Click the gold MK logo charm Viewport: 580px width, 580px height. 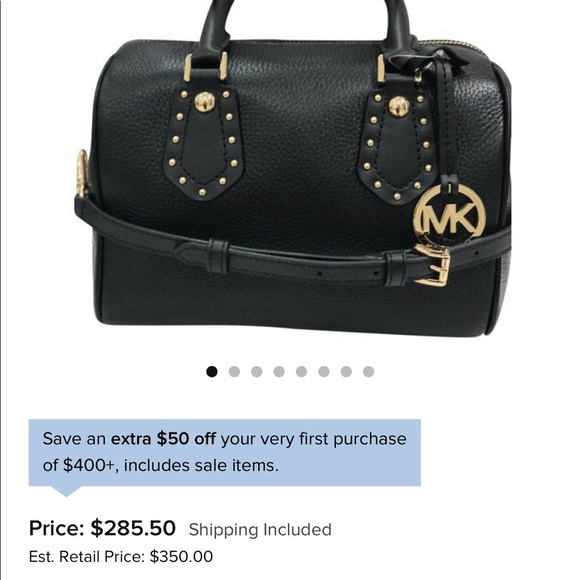click(449, 215)
